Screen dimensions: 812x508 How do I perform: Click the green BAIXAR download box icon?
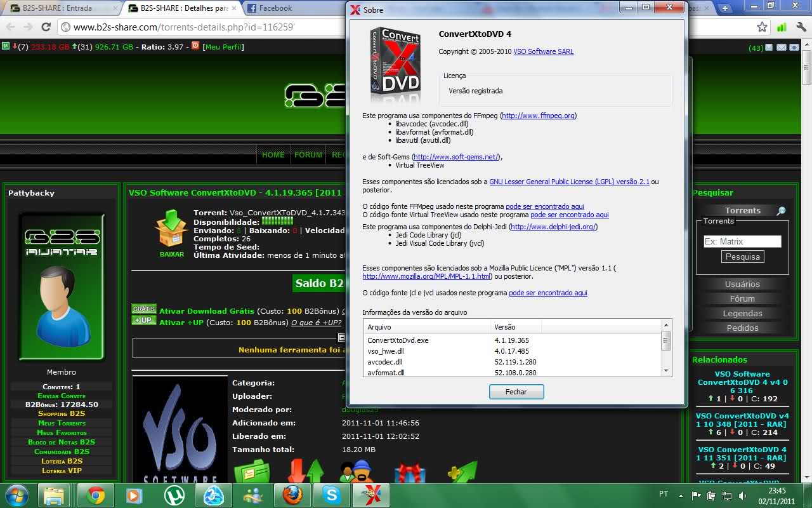point(172,229)
